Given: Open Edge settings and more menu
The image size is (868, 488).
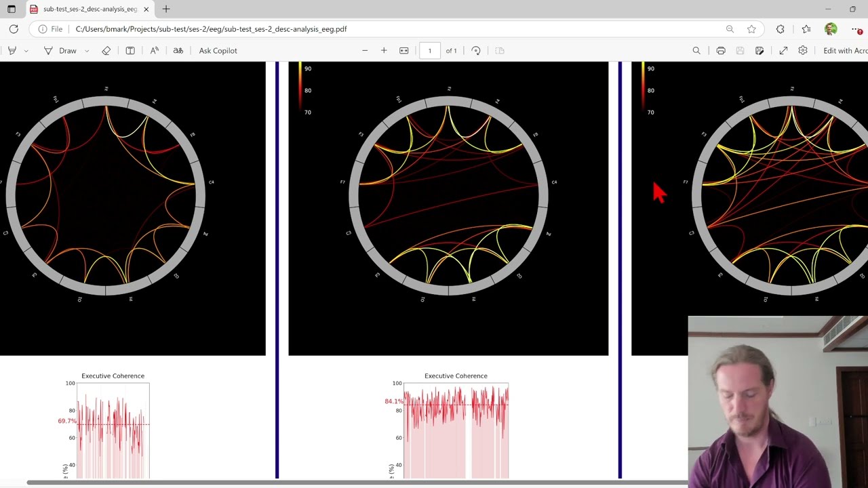Looking at the screenshot, I should point(857,29).
